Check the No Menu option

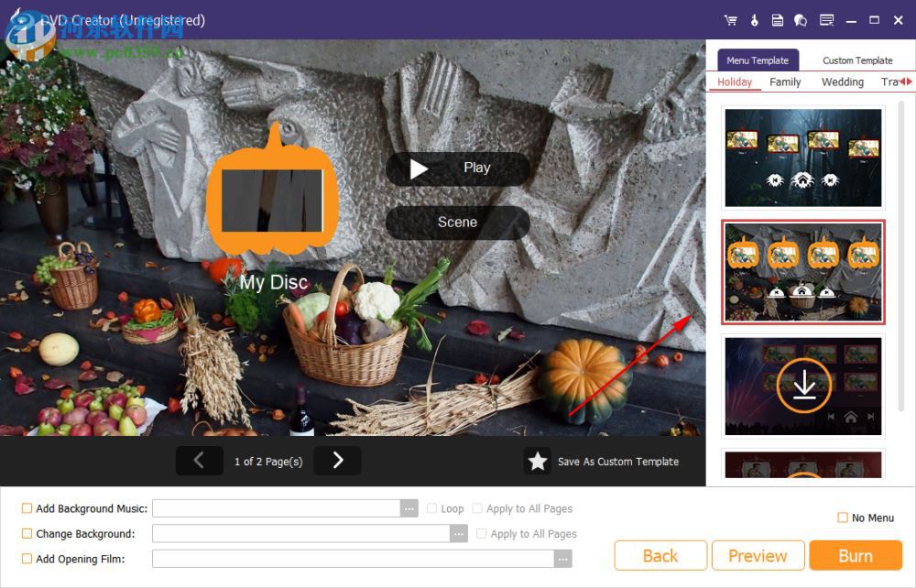pos(843,517)
